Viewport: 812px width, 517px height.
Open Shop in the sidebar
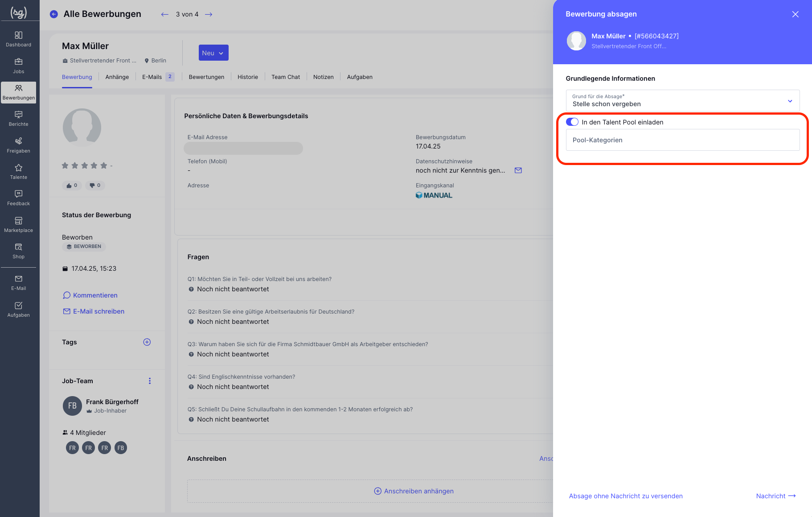(18, 251)
